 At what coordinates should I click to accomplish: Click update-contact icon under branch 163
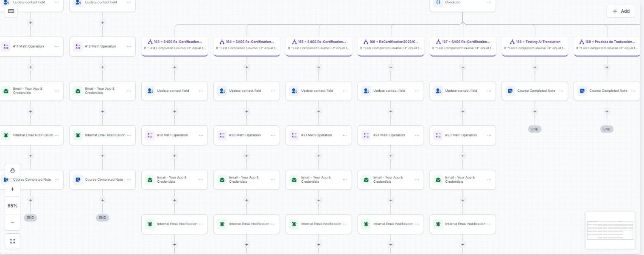coord(150,91)
